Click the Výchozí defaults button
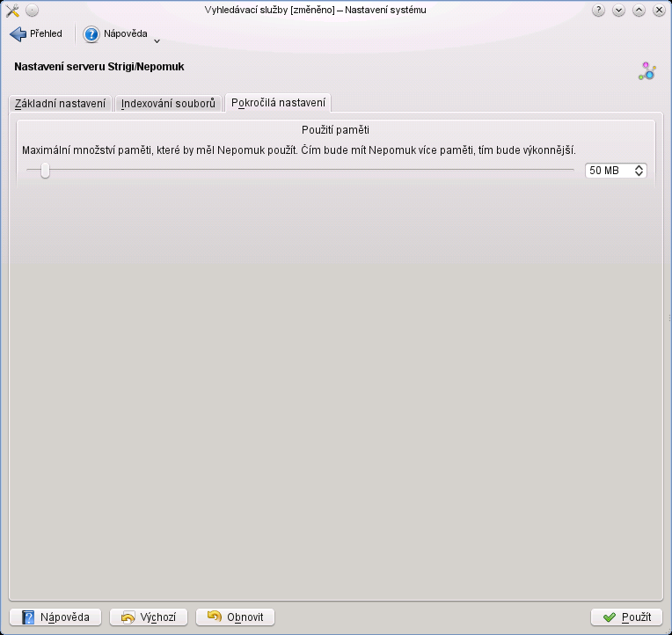 pos(149,617)
